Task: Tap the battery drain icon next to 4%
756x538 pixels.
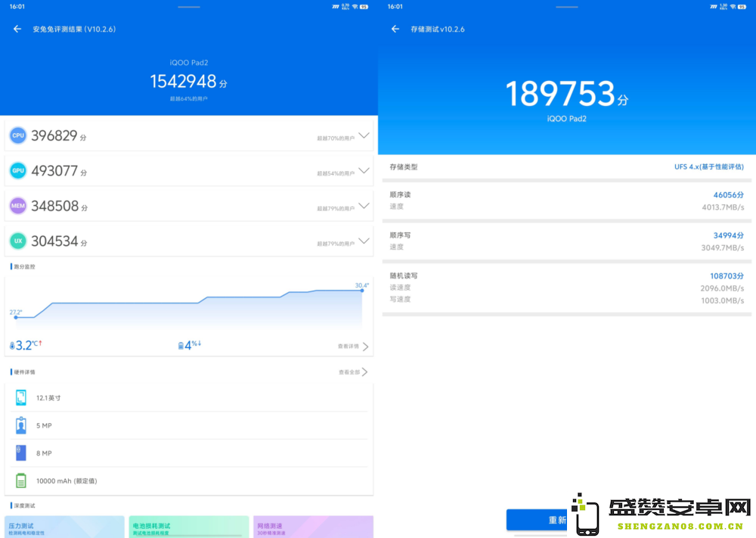Action: tap(181, 346)
